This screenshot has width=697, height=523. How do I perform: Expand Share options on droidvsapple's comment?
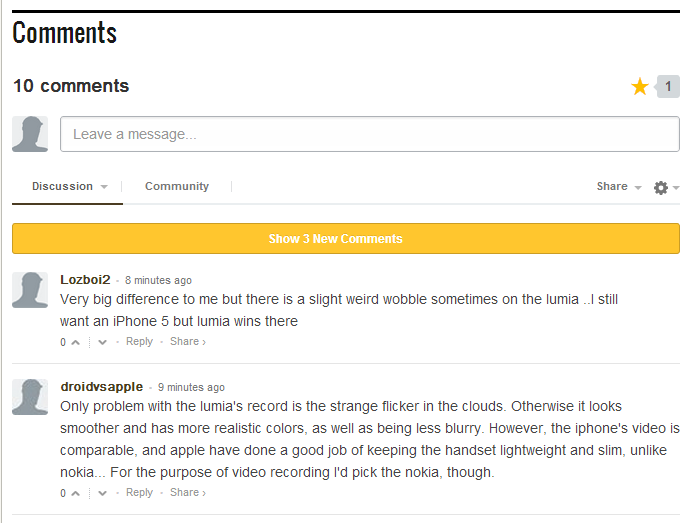(188, 493)
